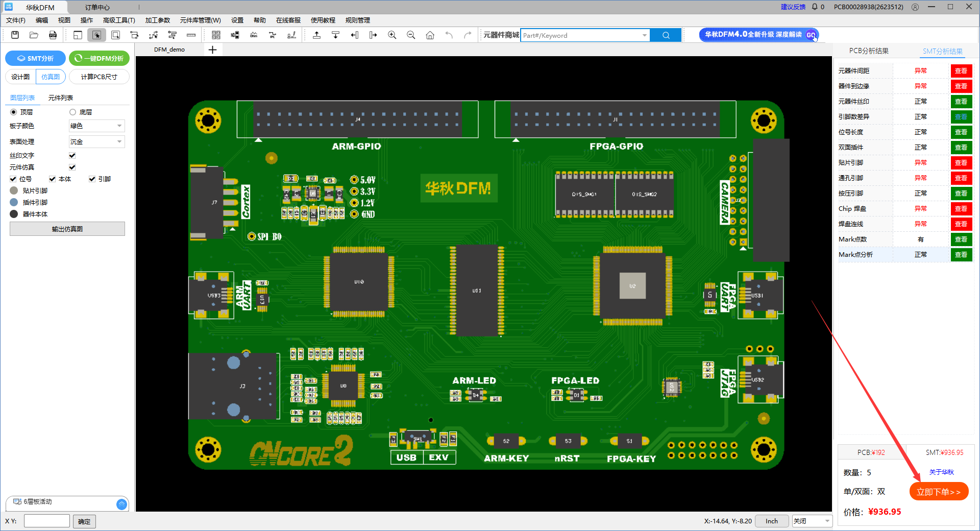The height and width of the screenshot is (531, 980).
Task: Click the X Y coordinate input field
Action: point(46,521)
